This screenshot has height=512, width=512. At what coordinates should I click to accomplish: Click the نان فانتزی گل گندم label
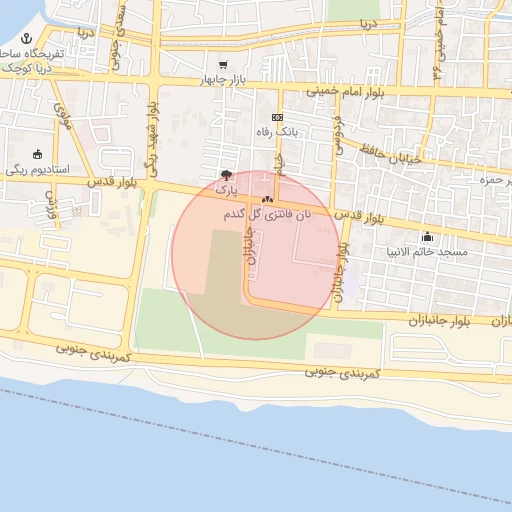[x=267, y=215]
